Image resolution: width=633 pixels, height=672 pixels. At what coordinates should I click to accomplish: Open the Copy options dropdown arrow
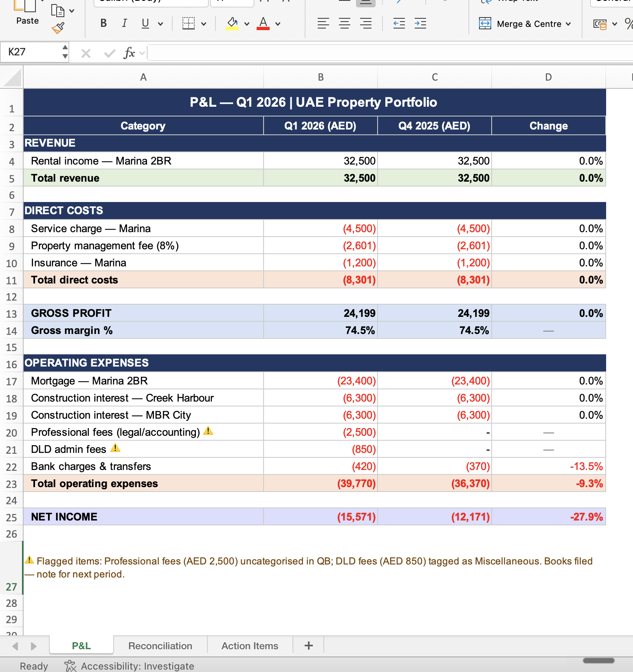coord(72,11)
